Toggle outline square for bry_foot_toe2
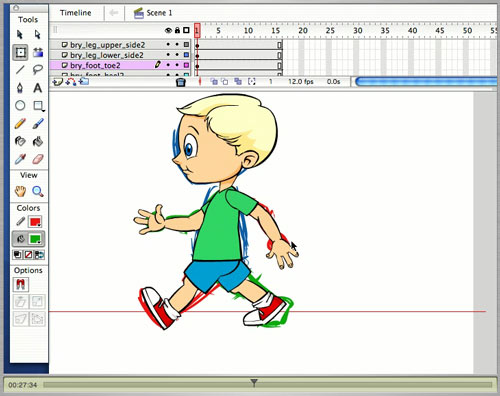Screen dimensions: 500x396 [186, 65]
